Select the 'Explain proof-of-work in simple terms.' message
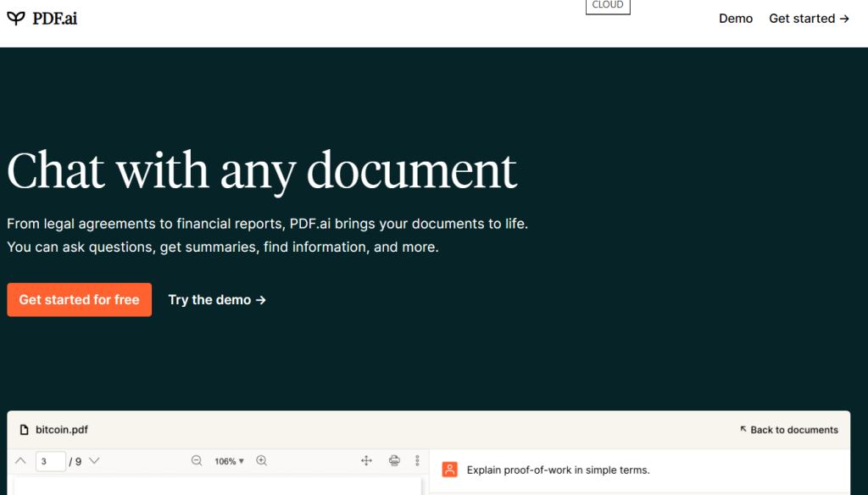This screenshot has height=495, width=868. coord(558,470)
